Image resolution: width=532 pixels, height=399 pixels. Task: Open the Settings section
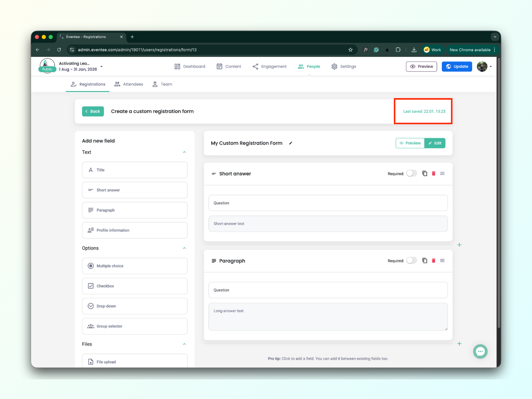344,66
